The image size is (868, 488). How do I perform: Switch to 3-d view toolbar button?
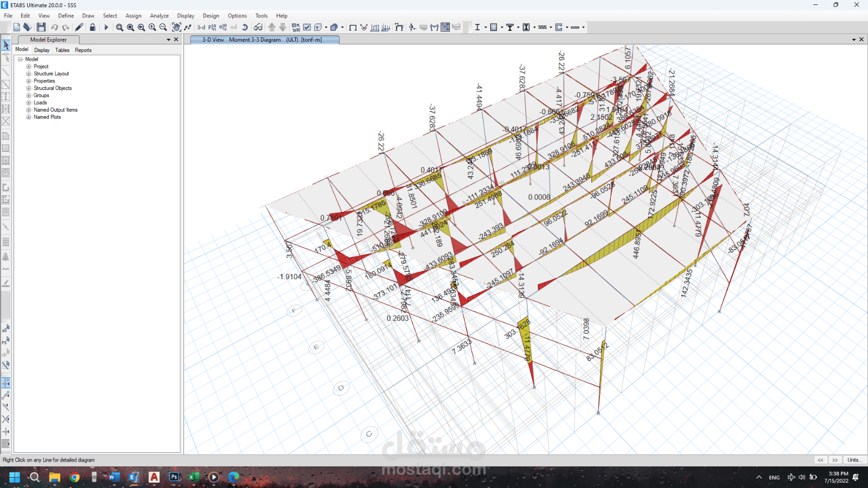click(201, 27)
